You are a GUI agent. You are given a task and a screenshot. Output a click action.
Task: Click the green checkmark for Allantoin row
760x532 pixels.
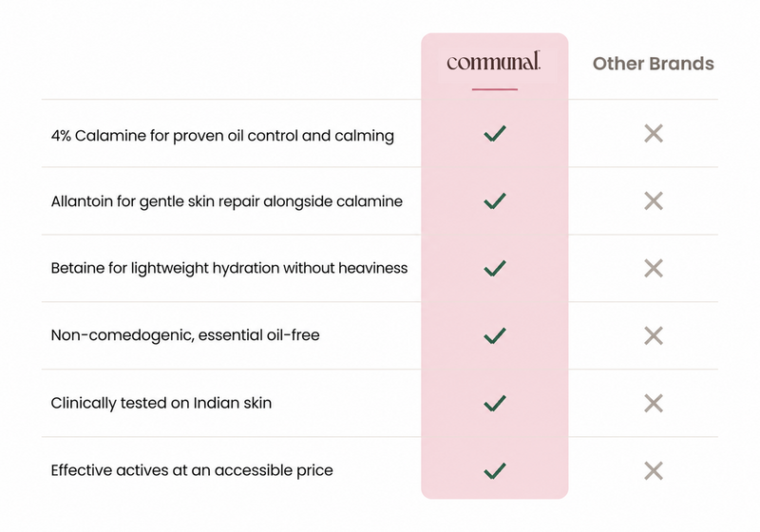495,200
